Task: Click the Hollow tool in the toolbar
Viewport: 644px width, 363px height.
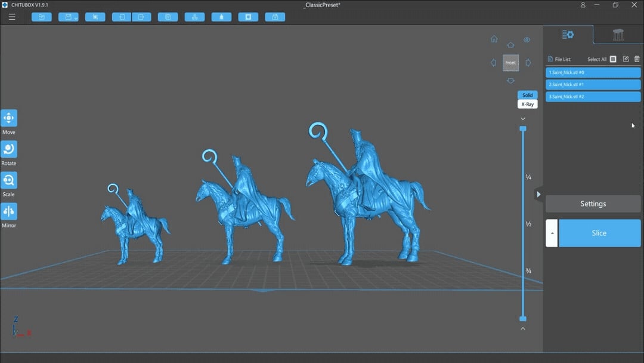Action: coord(221,17)
